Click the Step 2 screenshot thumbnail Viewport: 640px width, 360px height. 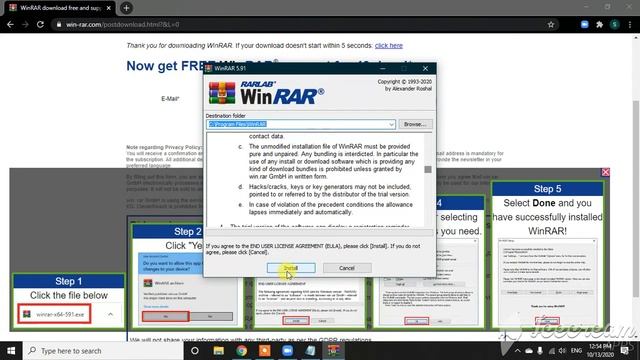[186, 289]
